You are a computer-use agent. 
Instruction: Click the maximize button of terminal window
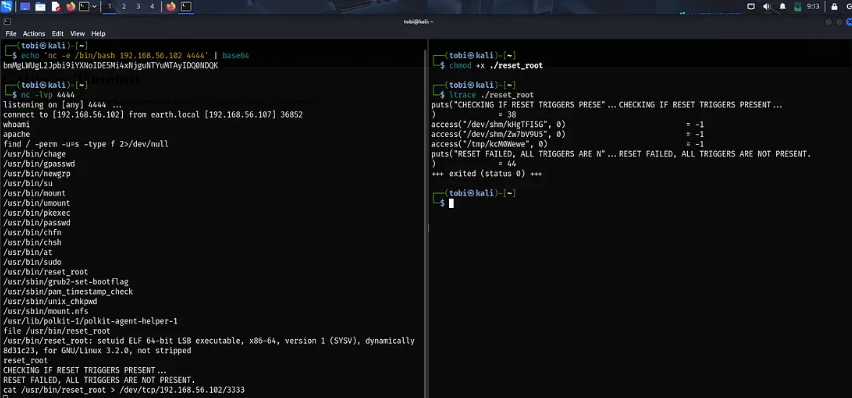point(840,22)
